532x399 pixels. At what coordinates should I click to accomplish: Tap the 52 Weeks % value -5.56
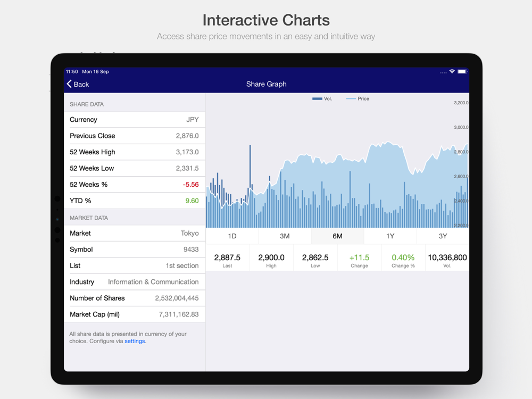tap(190, 185)
